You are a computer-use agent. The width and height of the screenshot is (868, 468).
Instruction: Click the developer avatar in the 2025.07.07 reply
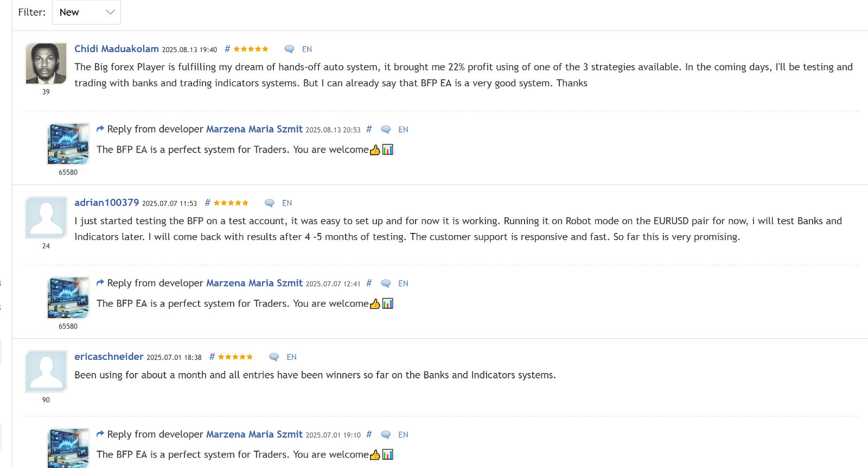(68, 298)
